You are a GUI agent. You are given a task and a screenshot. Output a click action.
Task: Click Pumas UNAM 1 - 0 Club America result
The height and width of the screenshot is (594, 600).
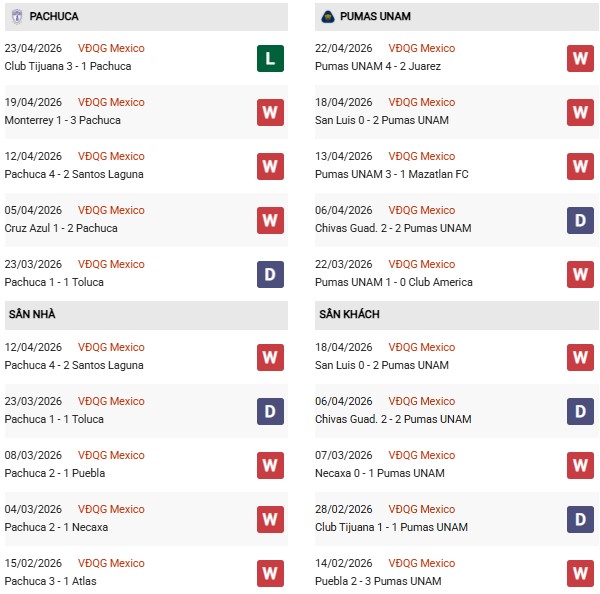tap(393, 282)
